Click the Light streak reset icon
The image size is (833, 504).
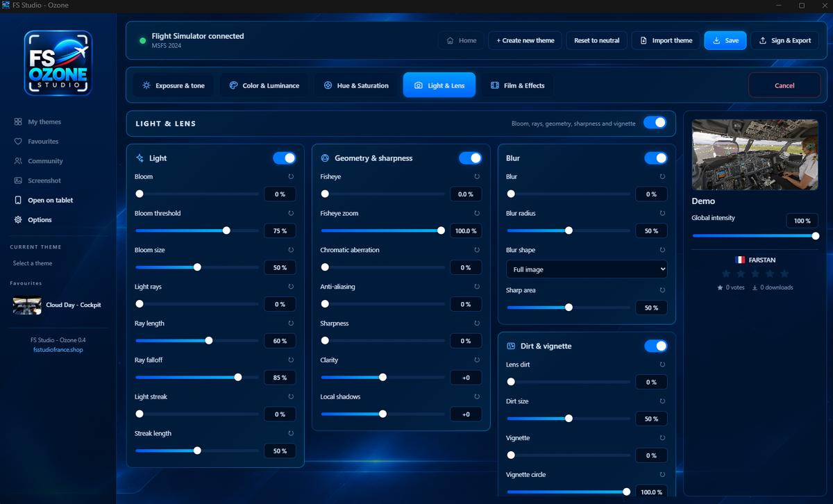[x=290, y=396]
